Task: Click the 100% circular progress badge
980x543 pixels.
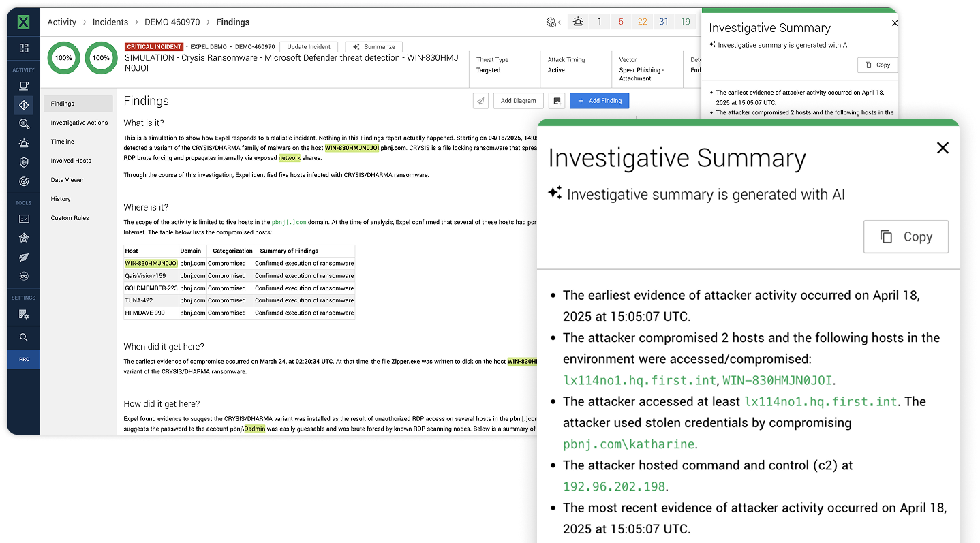Action: coord(63,58)
